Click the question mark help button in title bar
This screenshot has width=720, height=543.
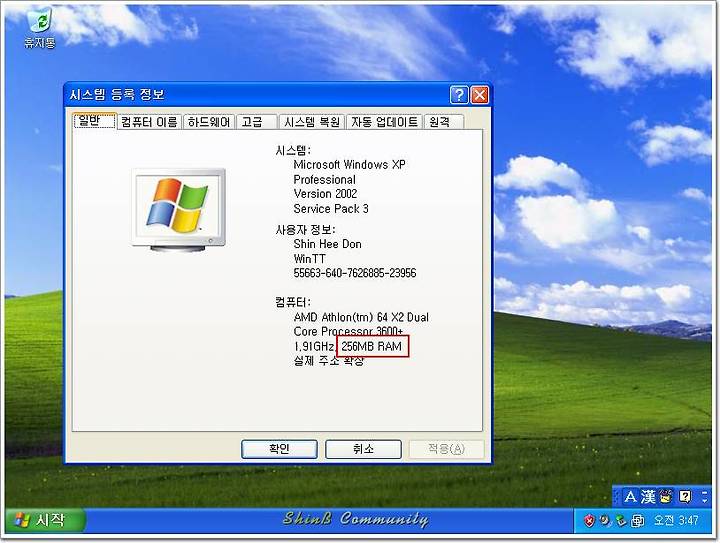(x=459, y=95)
